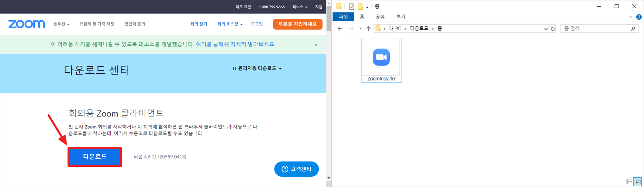Screen dimensions: 644x187
Task: Switch to the 보기 ribbon tab
Action: coord(400,17)
